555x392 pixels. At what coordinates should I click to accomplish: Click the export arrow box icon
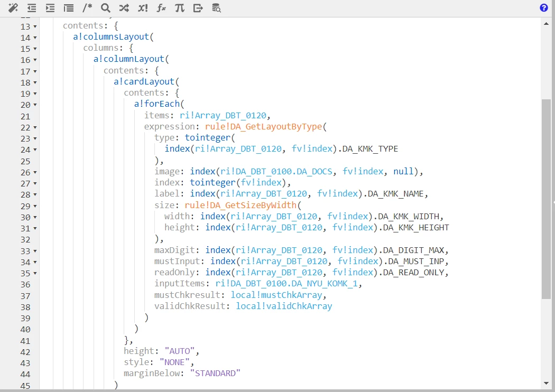(x=198, y=8)
